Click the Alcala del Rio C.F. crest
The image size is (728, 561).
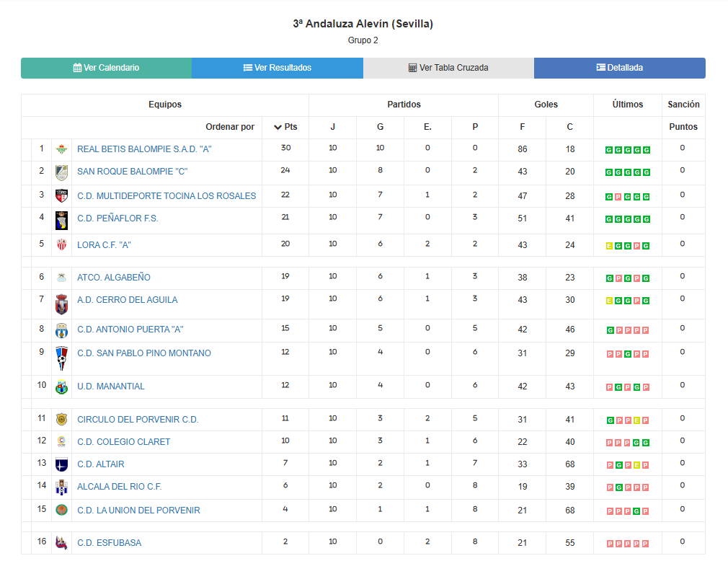click(61, 487)
